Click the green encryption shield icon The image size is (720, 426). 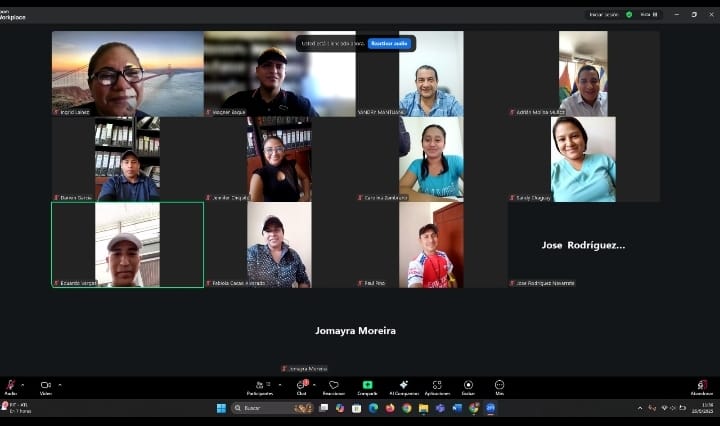[629, 14]
